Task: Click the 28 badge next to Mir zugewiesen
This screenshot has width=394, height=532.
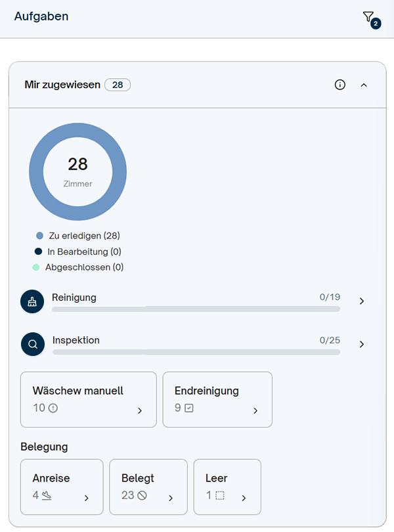Action: click(118, 85)
